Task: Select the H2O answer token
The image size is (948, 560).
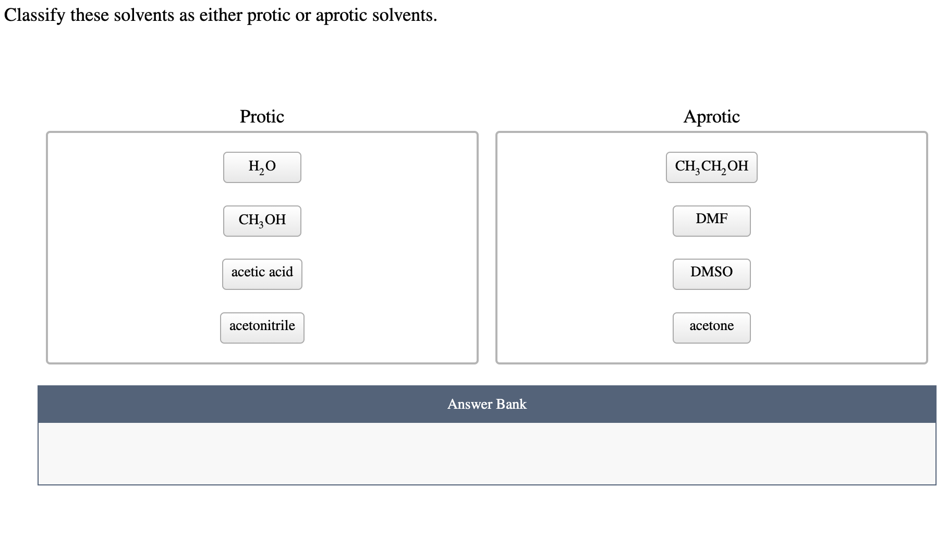Action: (262, 167)
